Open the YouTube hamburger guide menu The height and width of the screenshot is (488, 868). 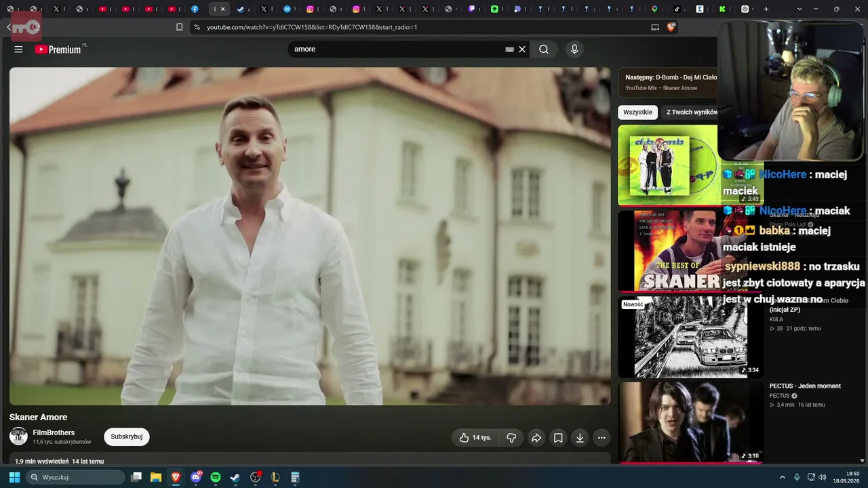(x=18, y=49)
